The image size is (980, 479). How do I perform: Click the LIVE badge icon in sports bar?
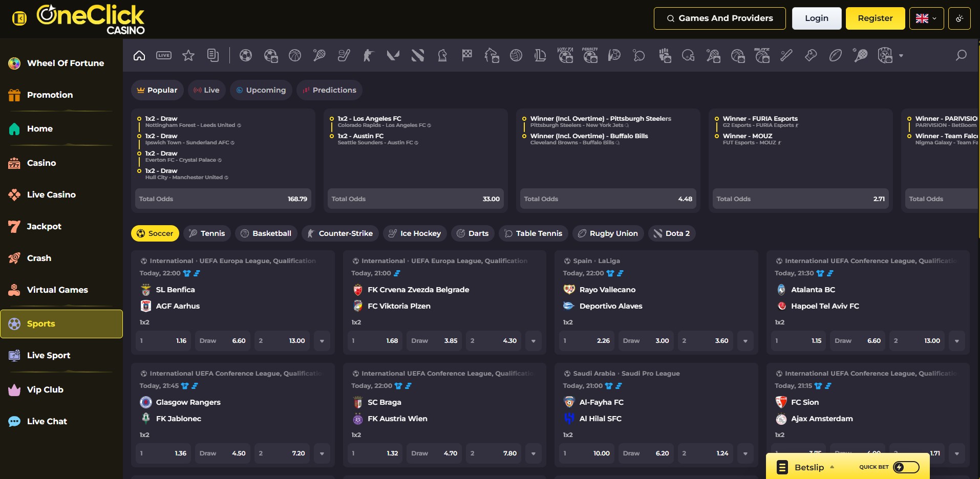point(164,55)
